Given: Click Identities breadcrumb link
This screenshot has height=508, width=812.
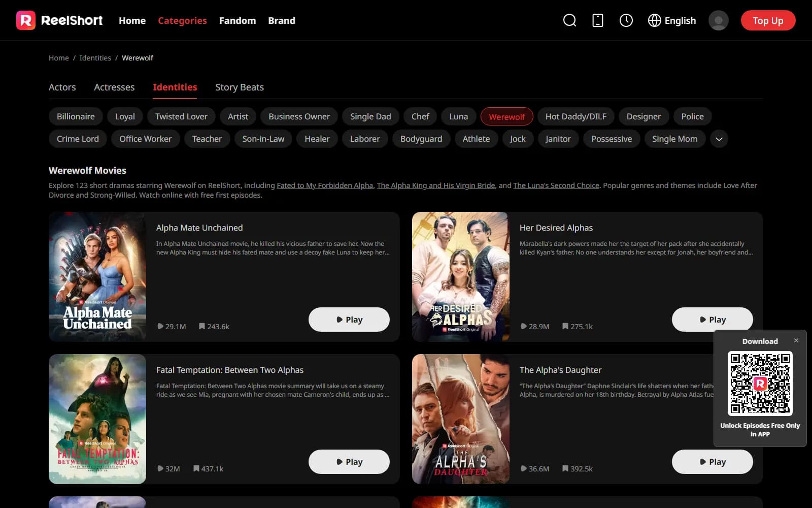Looking at the screenshot, I should (95, 58).
